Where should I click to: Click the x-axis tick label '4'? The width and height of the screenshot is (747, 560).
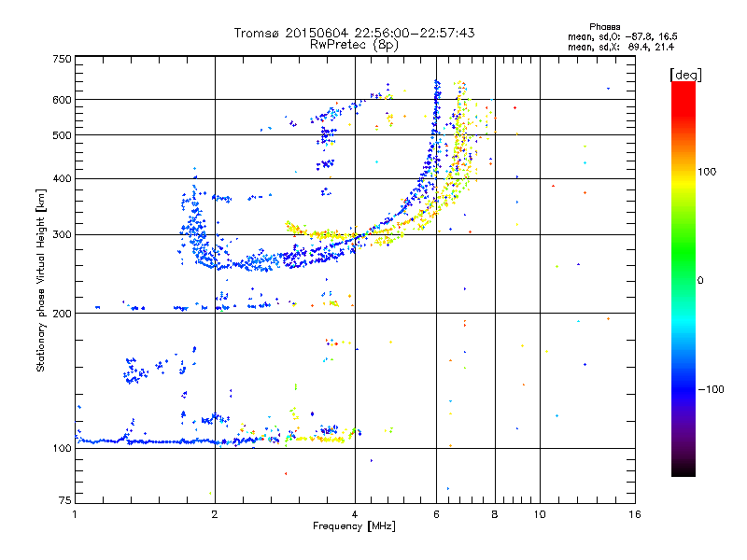click(x=355, y=514)
